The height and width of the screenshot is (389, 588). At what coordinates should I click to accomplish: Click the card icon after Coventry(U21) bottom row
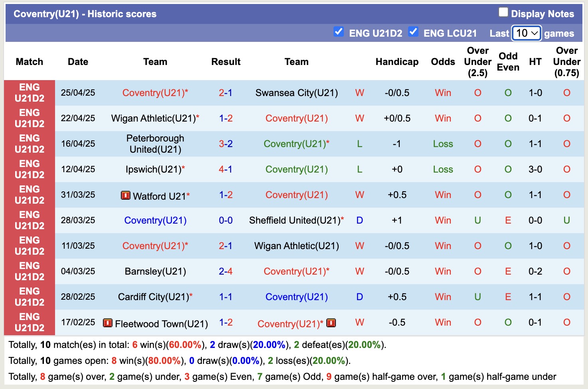[x=332, y=323]
